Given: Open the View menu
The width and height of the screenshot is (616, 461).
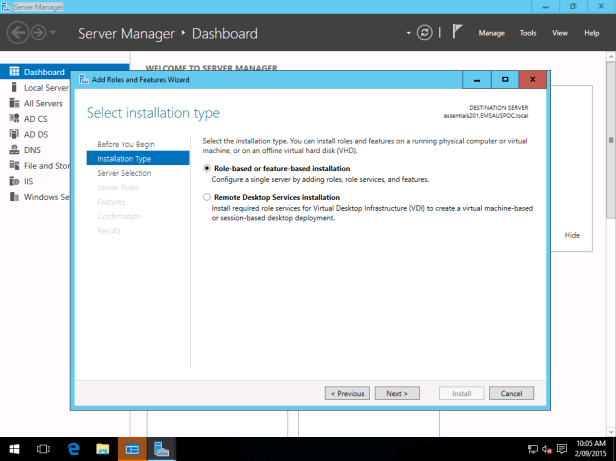Looking at the screenshot, I should 560,33.
